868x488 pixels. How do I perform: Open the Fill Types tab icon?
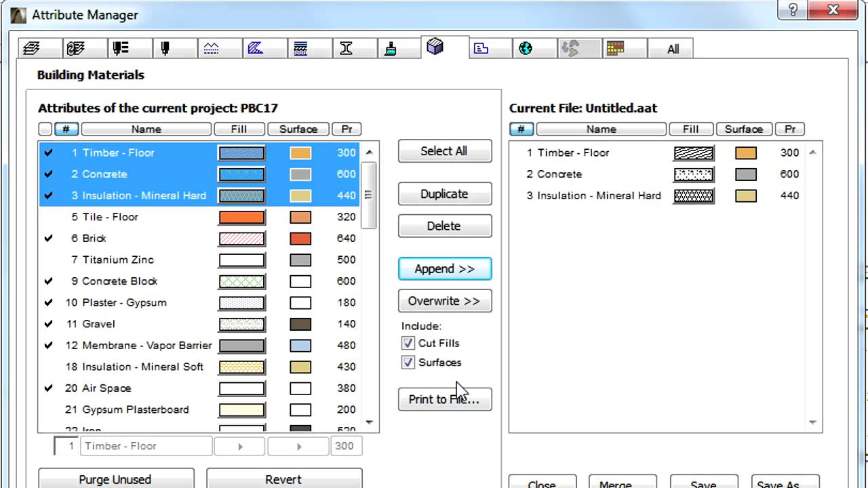pos(256,49)
